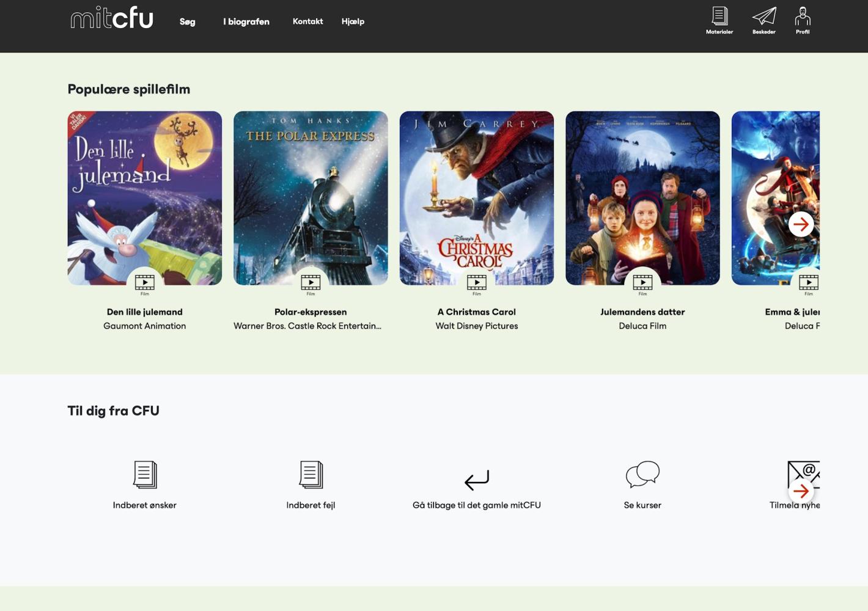Image resolution: width=868 pixels, height=611 pixels.
Task: Open the Søg menu item
Action: pos(188,21)
